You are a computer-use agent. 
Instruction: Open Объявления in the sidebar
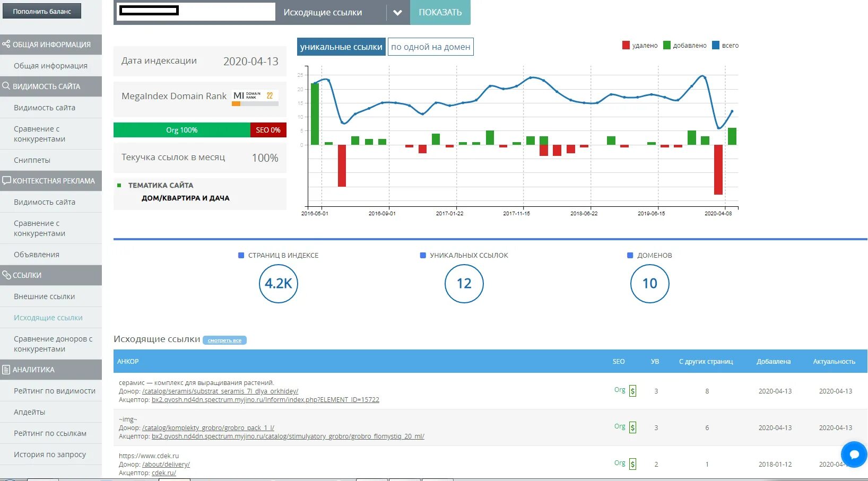[51, 255]
